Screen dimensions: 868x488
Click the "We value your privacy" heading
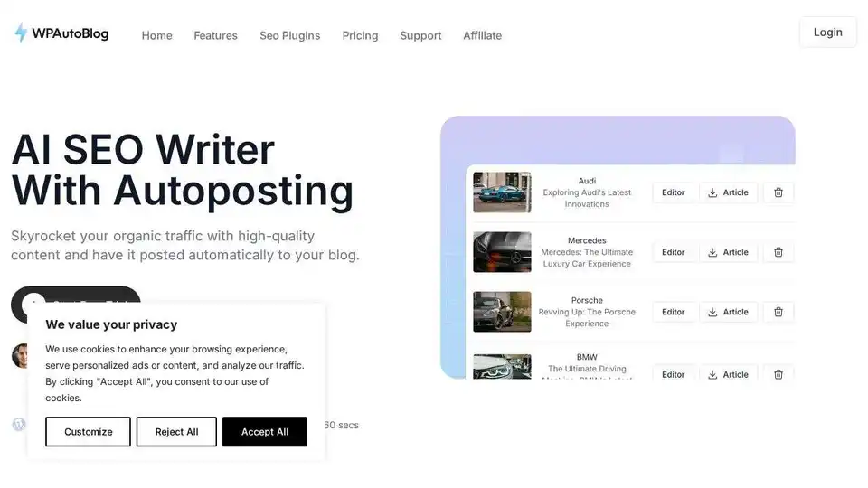pos(111,324)
